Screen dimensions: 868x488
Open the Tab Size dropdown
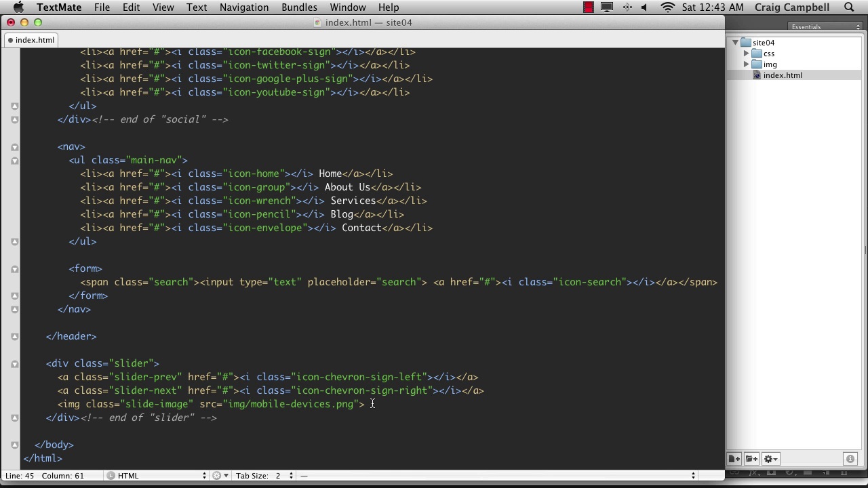click(264, 476)
